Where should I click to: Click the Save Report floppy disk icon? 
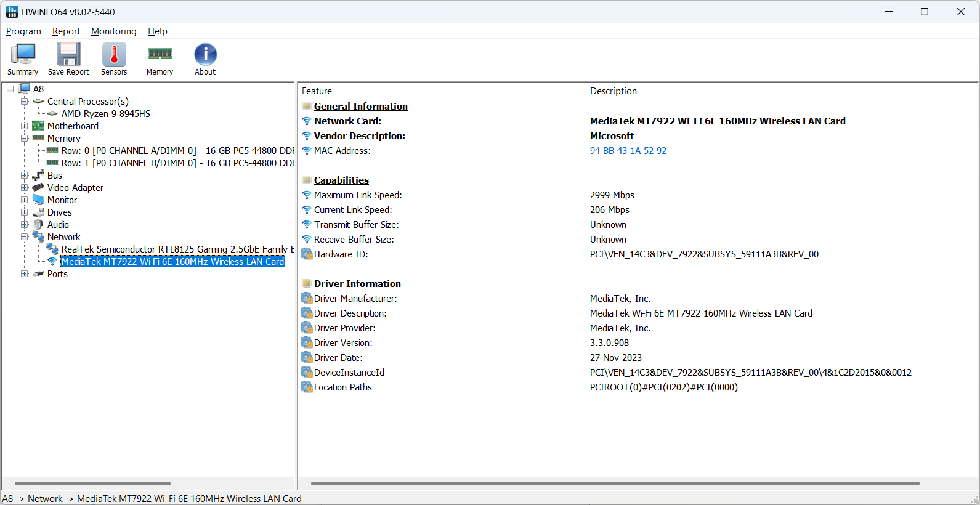point(68,55)
